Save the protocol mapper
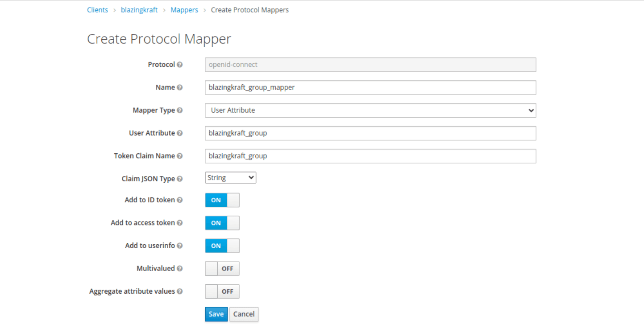The height and width of the screenshot is (324, 644). 216,314
